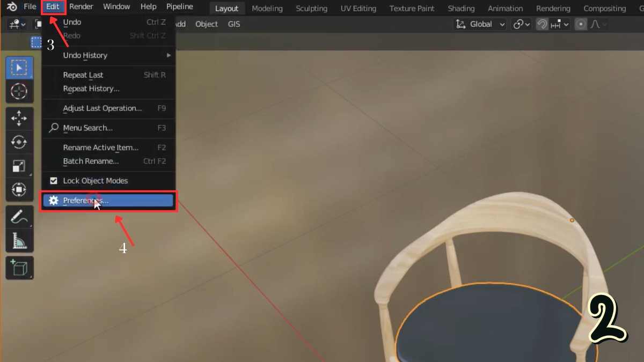Open the Object menu in viewport header
Image resolution: width=644 pixels, height=362 pixels.
[207, 24]
